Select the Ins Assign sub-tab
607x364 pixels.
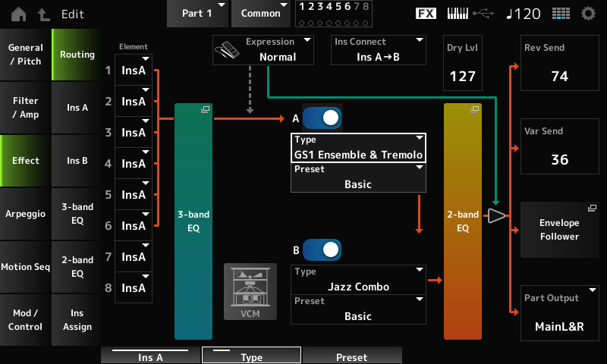(77, 320)
